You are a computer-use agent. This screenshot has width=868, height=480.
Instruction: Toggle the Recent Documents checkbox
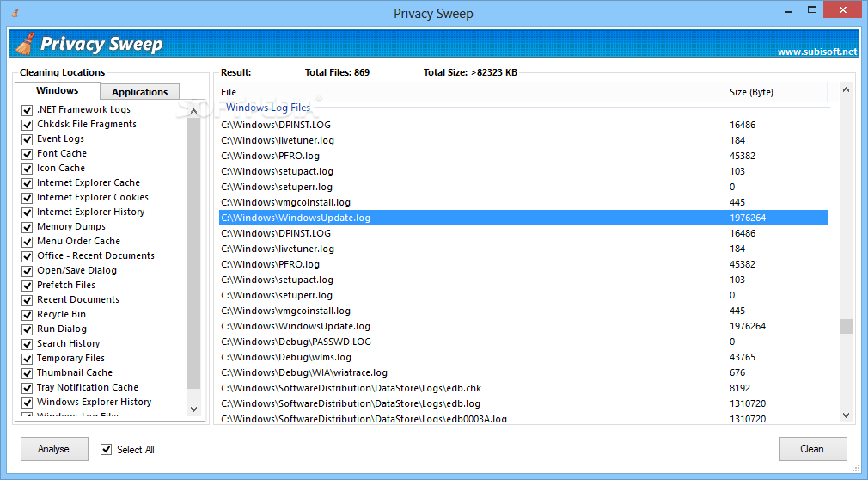click(28, 300)
